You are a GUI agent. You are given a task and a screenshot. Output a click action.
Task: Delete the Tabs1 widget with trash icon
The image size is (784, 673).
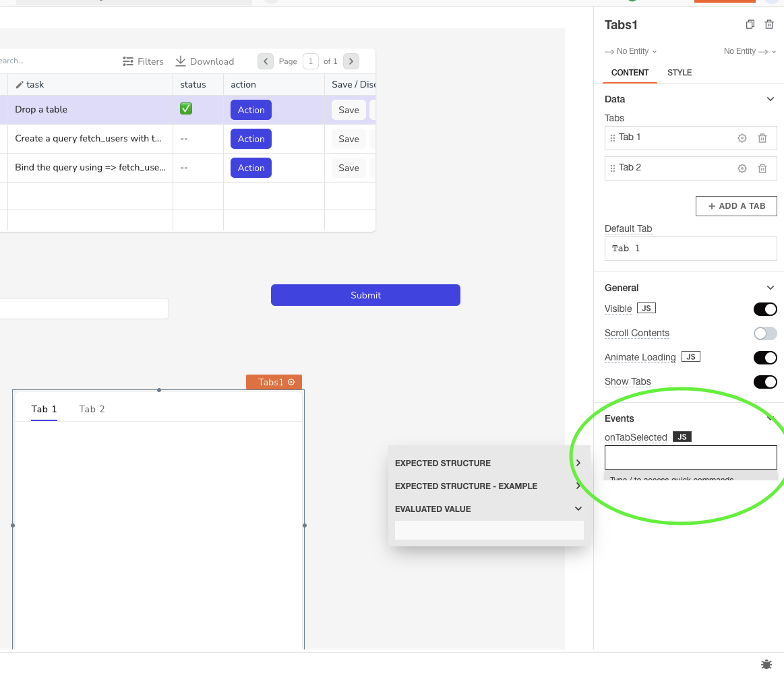(x=769, y=24)
